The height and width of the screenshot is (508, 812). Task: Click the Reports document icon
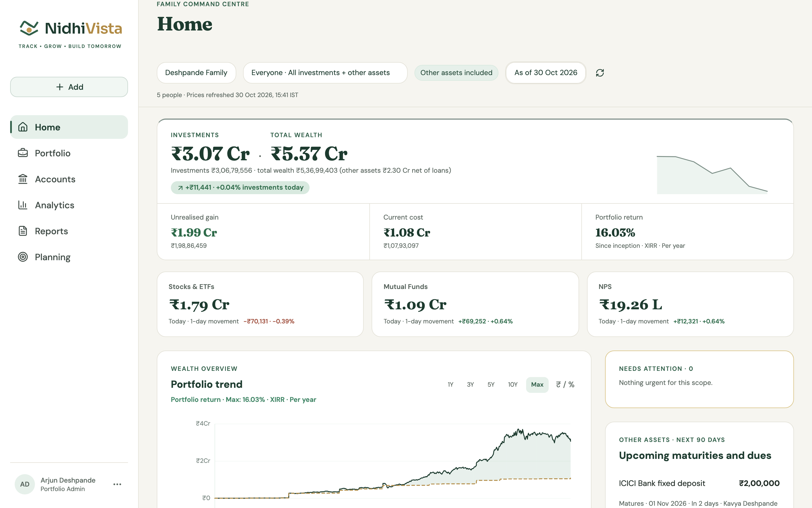point(23,231)
